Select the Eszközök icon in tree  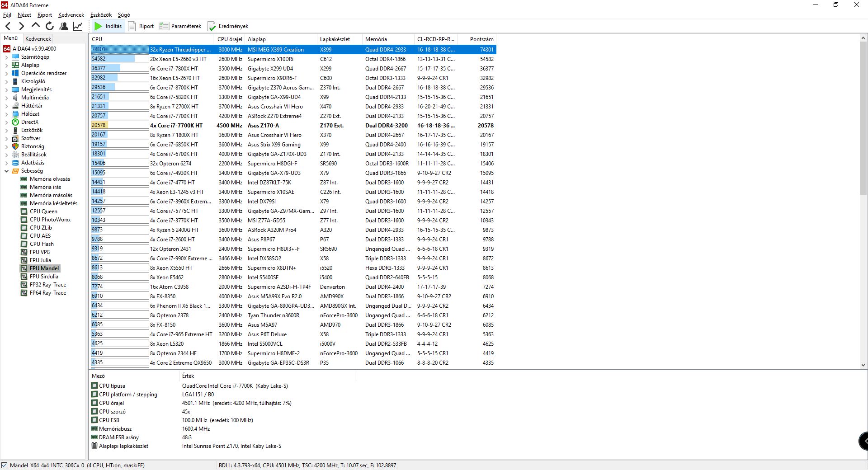click(x=15, y=130)
